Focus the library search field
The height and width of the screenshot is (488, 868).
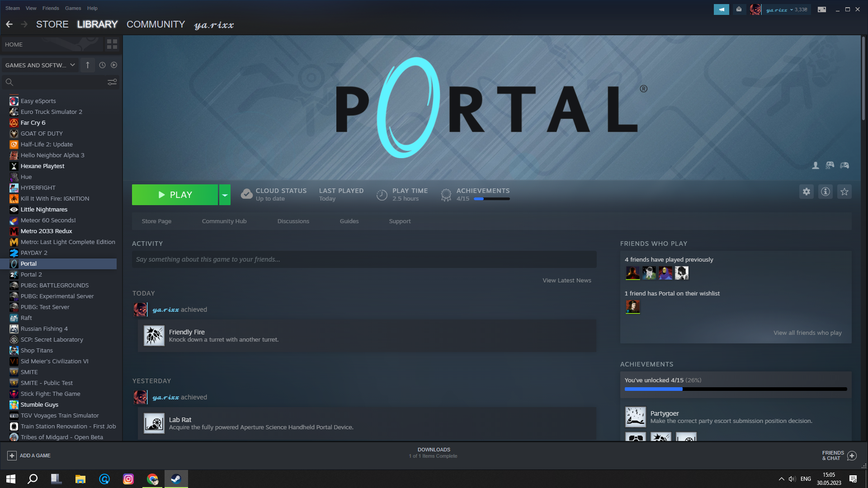point(54,82)
